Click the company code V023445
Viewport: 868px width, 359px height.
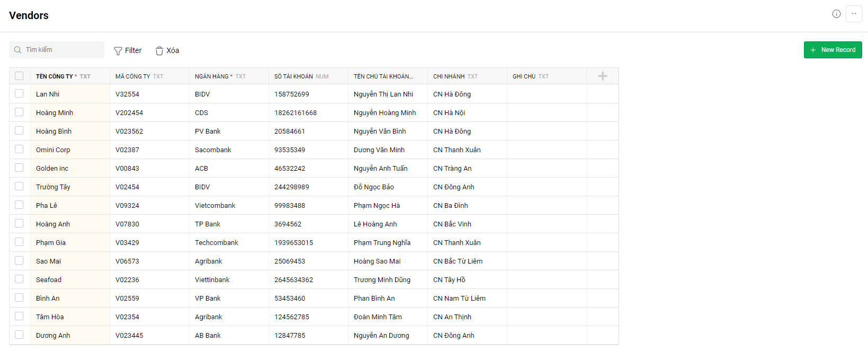[149, 335]
